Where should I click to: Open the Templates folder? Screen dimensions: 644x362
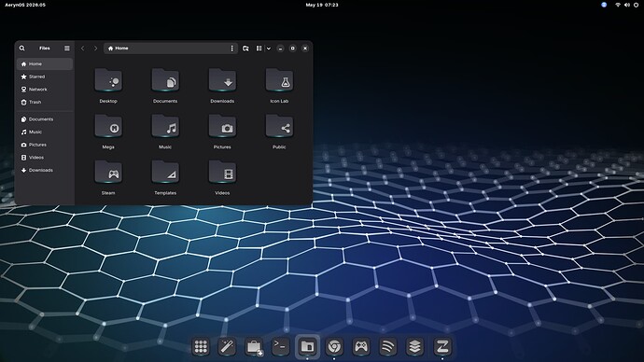pyautogui.click(x=165, y=173)
